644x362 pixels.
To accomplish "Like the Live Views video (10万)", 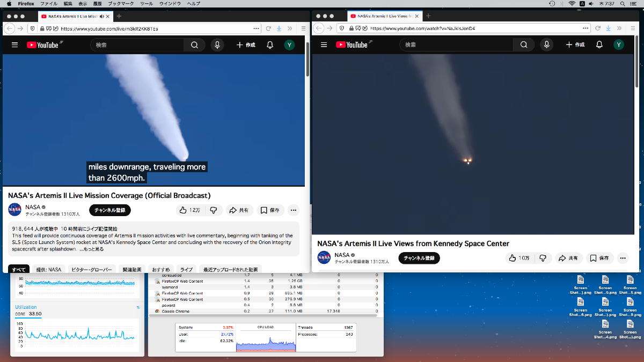I will pyautogui.click(x=519, y=258).
